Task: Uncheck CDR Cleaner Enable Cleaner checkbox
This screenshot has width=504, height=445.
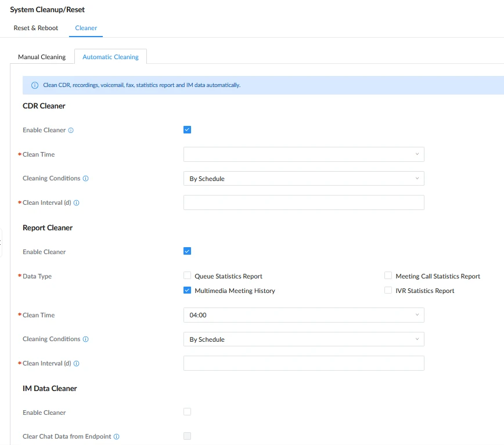Action: click(x=187, y=130)
